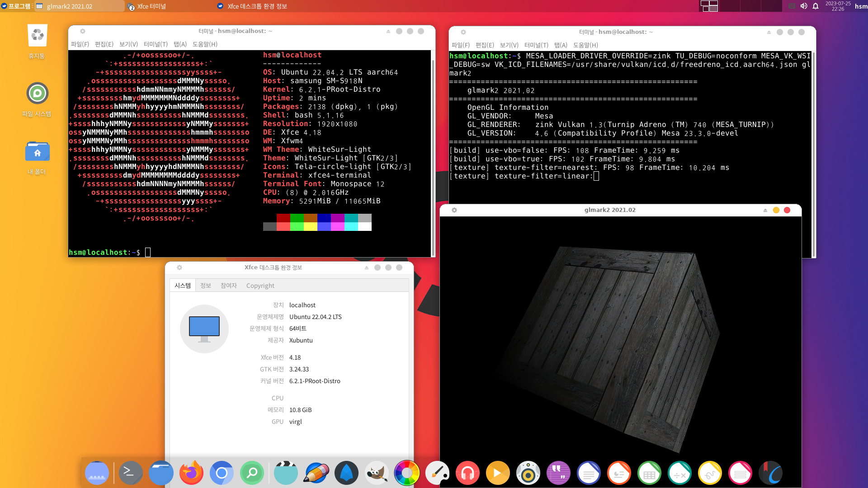Open GIMP image editor from the dock
The image size is (868, 488).
[x=377, y=473]
